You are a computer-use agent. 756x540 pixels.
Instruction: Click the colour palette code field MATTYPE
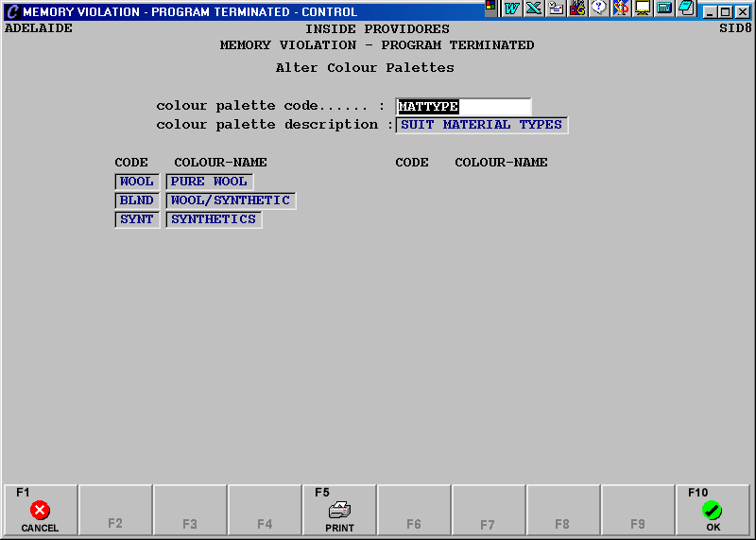coord(463,107)
